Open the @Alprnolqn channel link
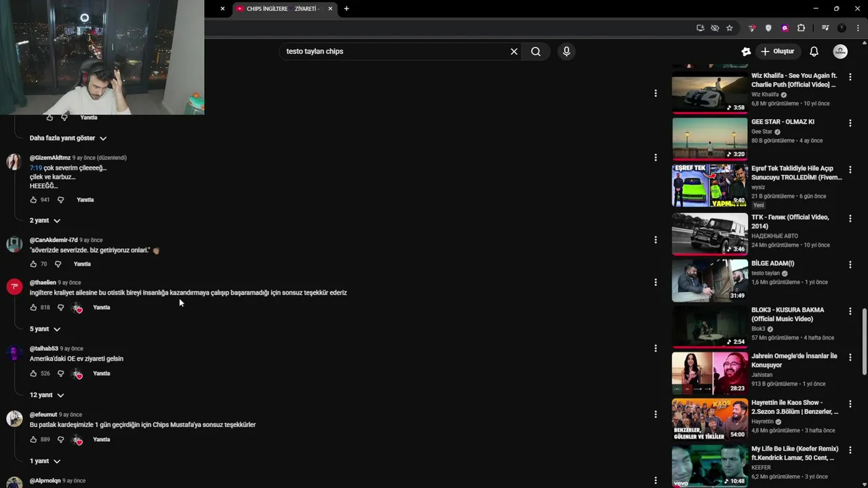The height and width of the screenshot is (488, 868). (45, 481)
